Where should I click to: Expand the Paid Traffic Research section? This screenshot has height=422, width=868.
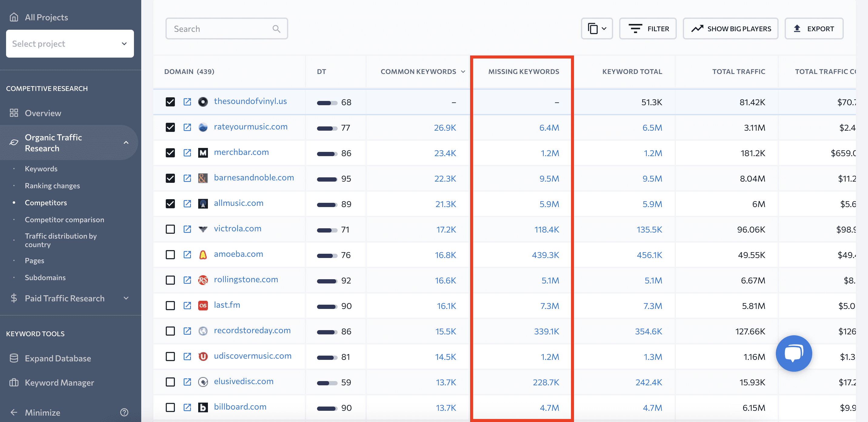(126, 298)
